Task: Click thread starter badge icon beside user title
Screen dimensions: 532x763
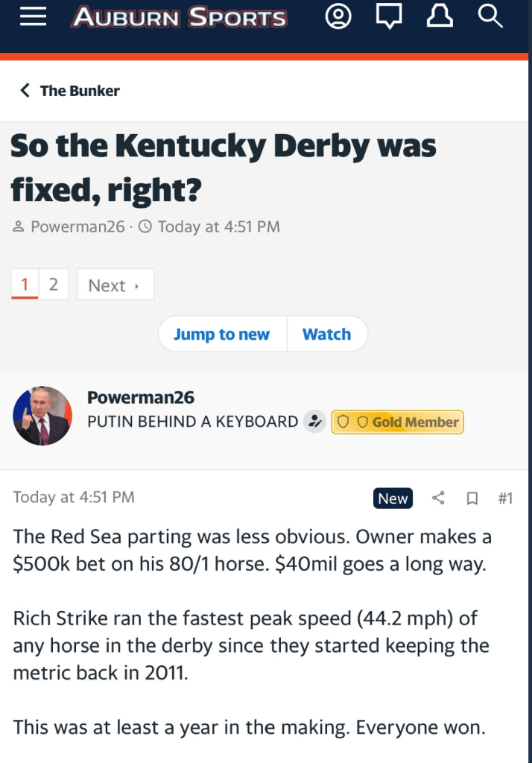Action: (315, 422)
